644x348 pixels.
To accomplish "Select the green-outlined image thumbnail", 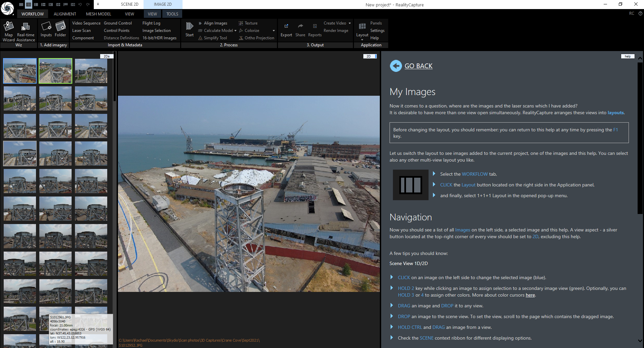I will tap(55, 71).
